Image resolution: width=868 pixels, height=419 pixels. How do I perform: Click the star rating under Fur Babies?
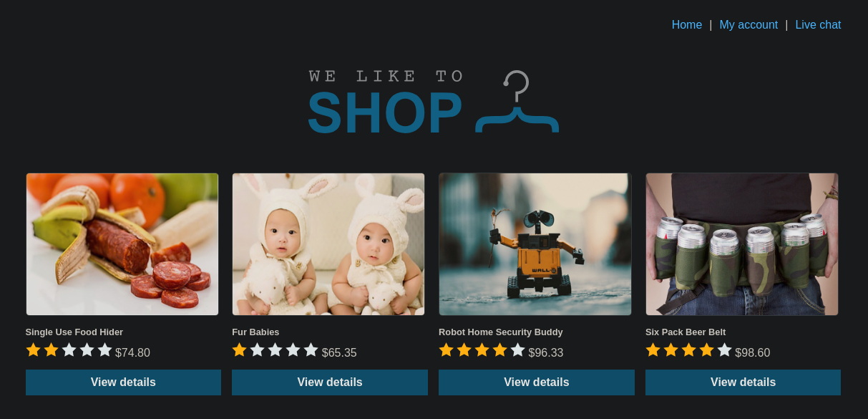[275, 350]
